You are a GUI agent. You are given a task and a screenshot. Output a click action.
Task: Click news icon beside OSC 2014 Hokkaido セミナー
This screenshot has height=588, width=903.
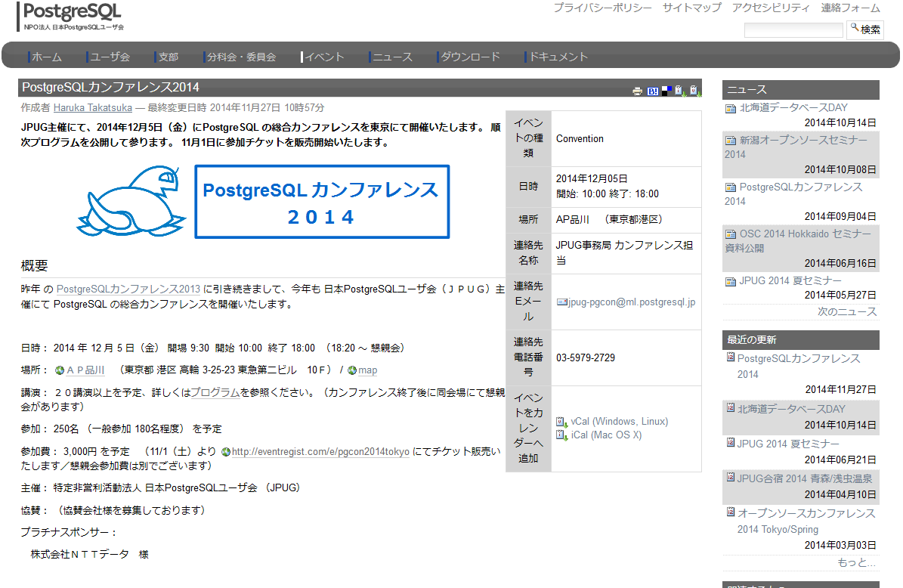pos(730,234)
